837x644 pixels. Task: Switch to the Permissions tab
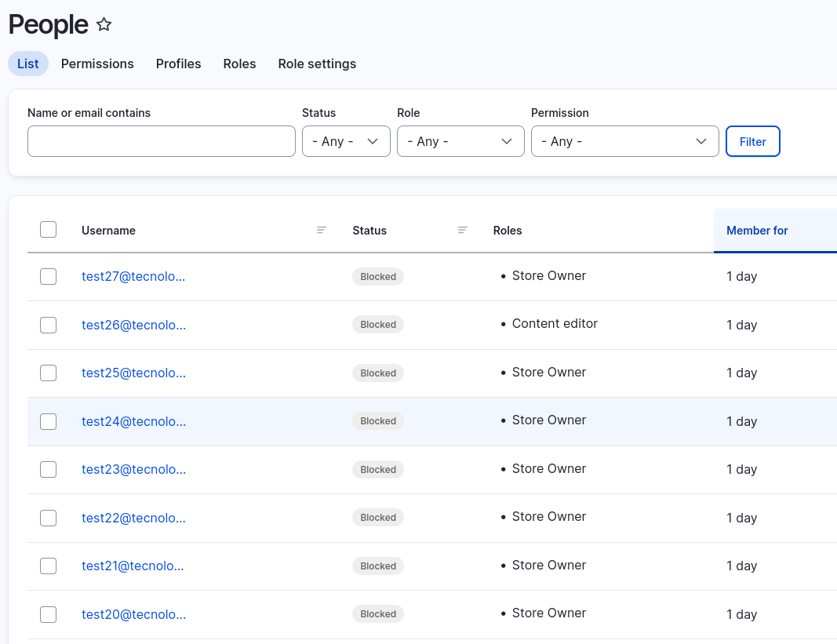click(97, 64)
